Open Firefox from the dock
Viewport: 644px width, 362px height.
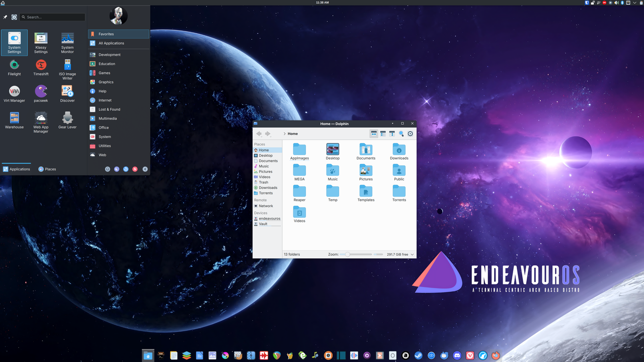[496, 355]
